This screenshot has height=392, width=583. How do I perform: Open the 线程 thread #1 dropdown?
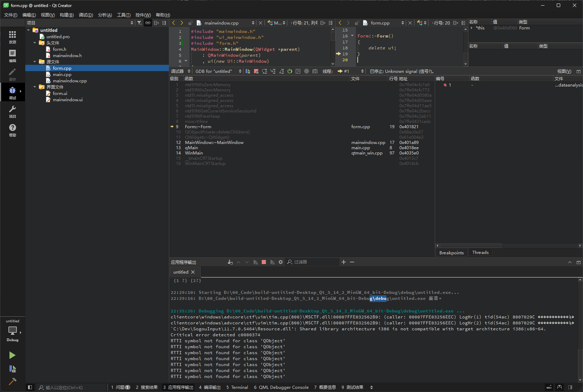[351, 71]
